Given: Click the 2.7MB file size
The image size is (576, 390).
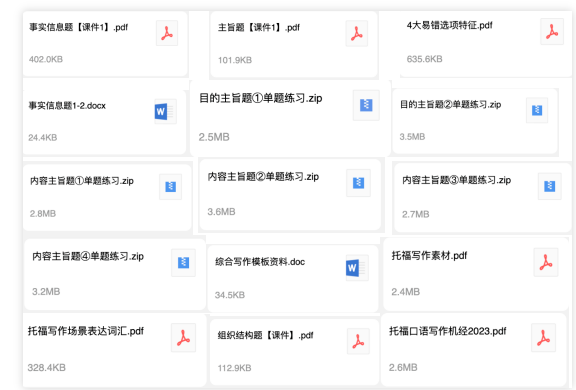Looking at the screenshot, I should pyautogui.click(x=415, y=214).
